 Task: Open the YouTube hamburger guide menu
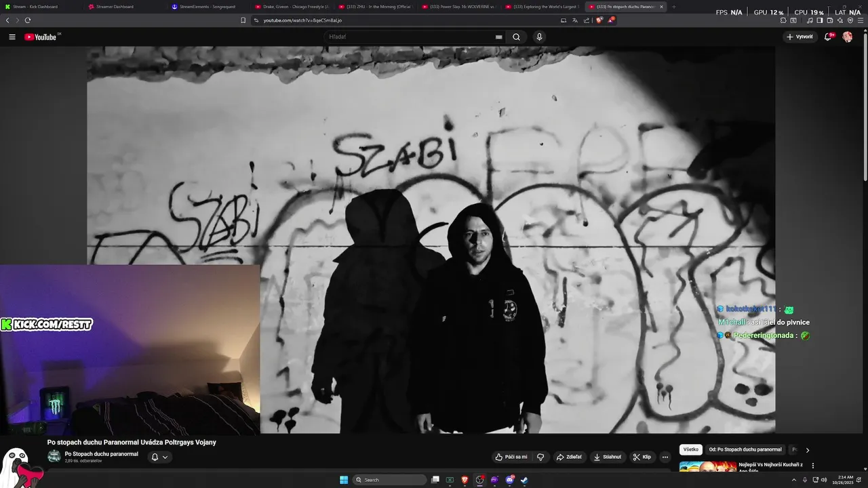12,37
